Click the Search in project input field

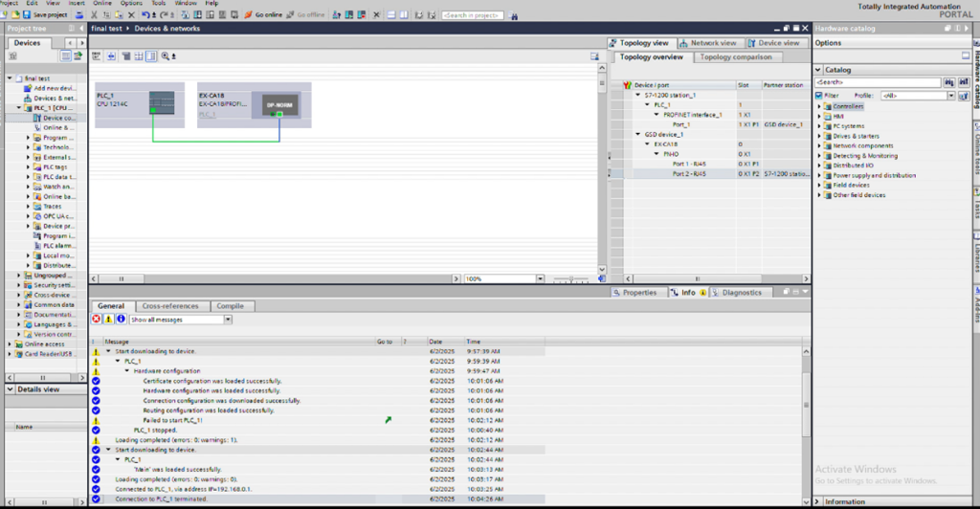[x=473, y=15]
